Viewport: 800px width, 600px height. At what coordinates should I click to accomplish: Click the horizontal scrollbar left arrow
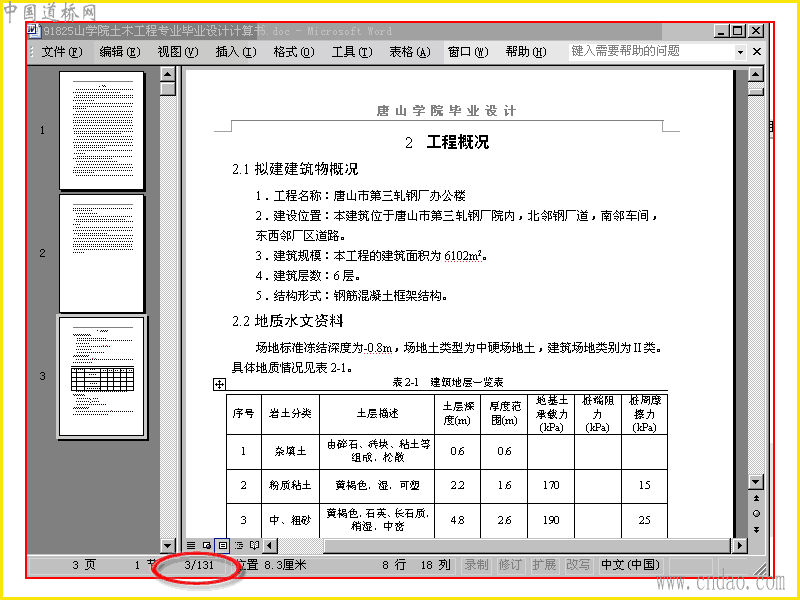[x=270, y=545]
